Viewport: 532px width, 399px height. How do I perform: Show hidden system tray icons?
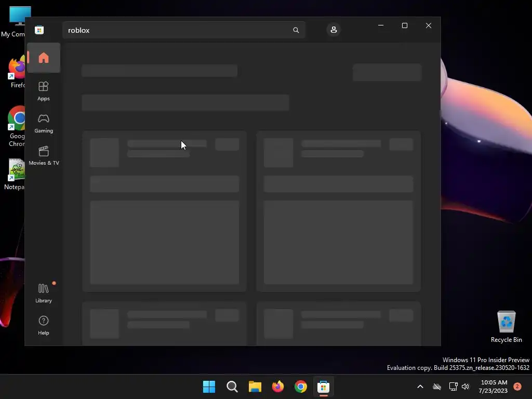[x=420, y=387]
